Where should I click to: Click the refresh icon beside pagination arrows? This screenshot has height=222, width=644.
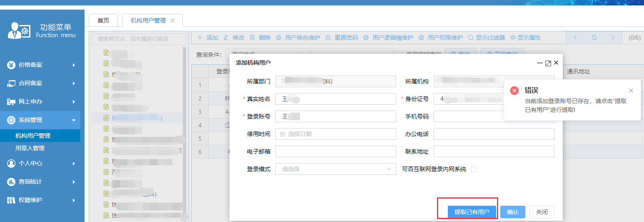point(594,38)
